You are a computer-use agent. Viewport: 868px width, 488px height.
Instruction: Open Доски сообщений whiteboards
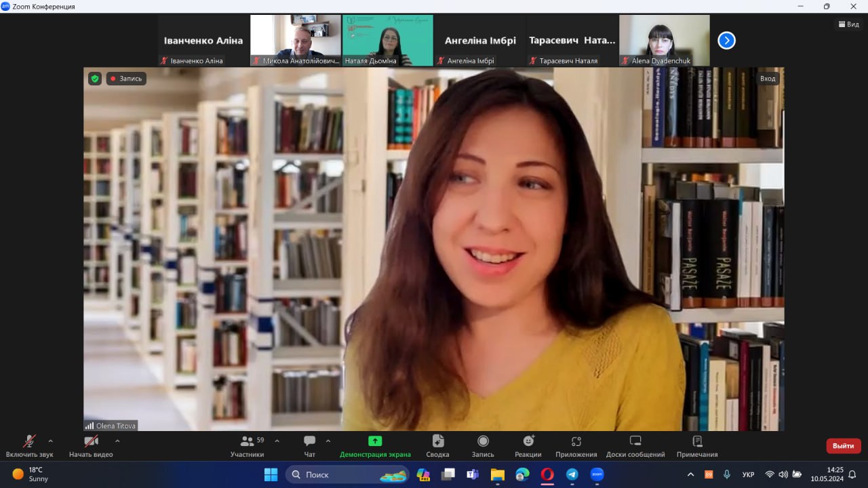(x=635, y=446)
